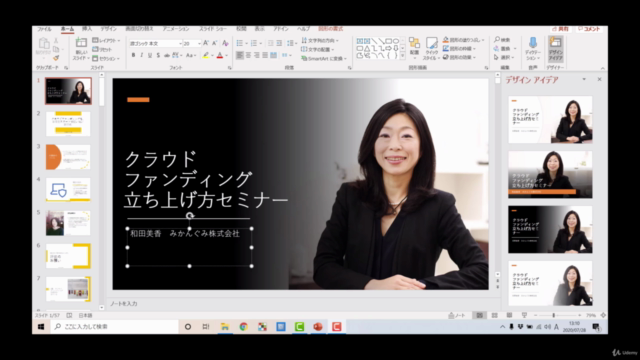This screenshot has width=640, height=360.
Task: Increase the list indent level
Action: pyautogui.click(x=279, y=43)
